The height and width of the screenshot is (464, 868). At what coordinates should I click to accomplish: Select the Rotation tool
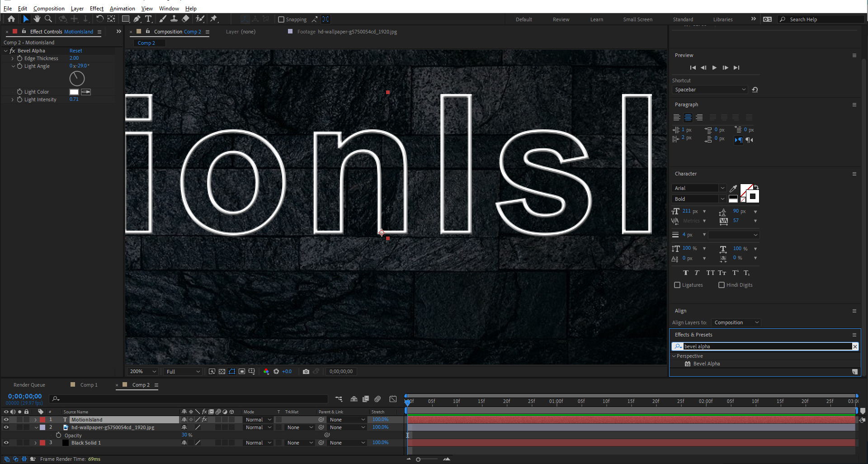[x=99, y=19]
